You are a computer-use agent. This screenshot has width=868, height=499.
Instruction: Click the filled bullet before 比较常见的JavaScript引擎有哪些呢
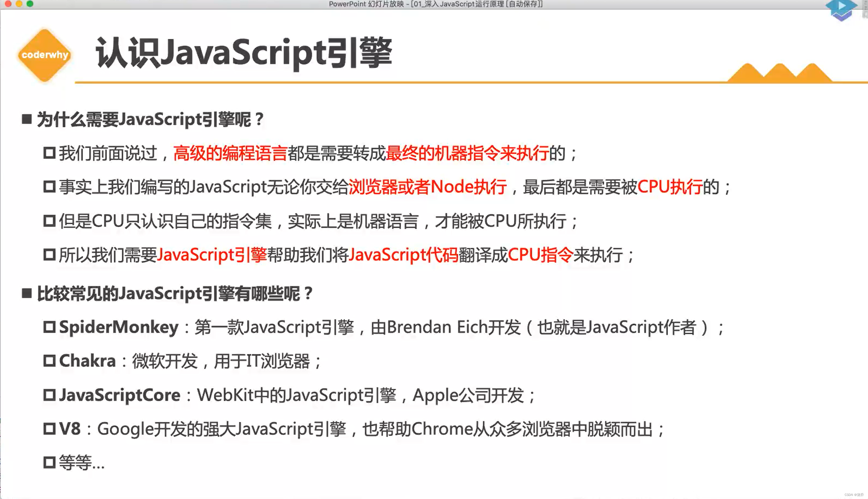pyautogui.click(x=27, y=293)
